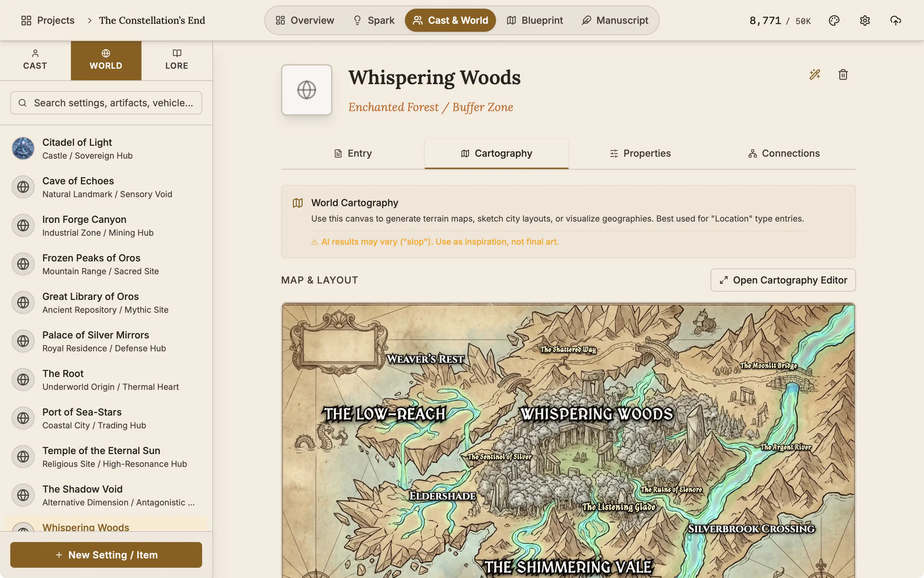Open the Blueprint tab
The width and height of the screenshot is (924, 578).
tap(535, 20)
